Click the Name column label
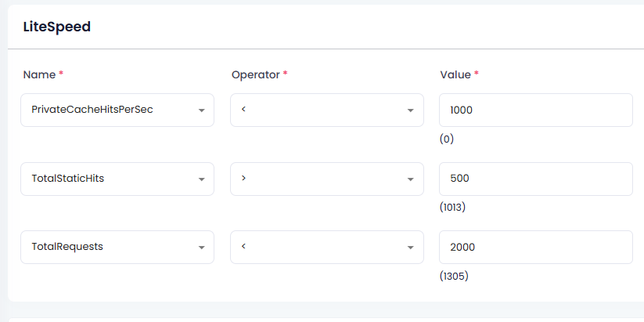The height and width of the screenshot is (322, 644). click(x=39, y=74)
